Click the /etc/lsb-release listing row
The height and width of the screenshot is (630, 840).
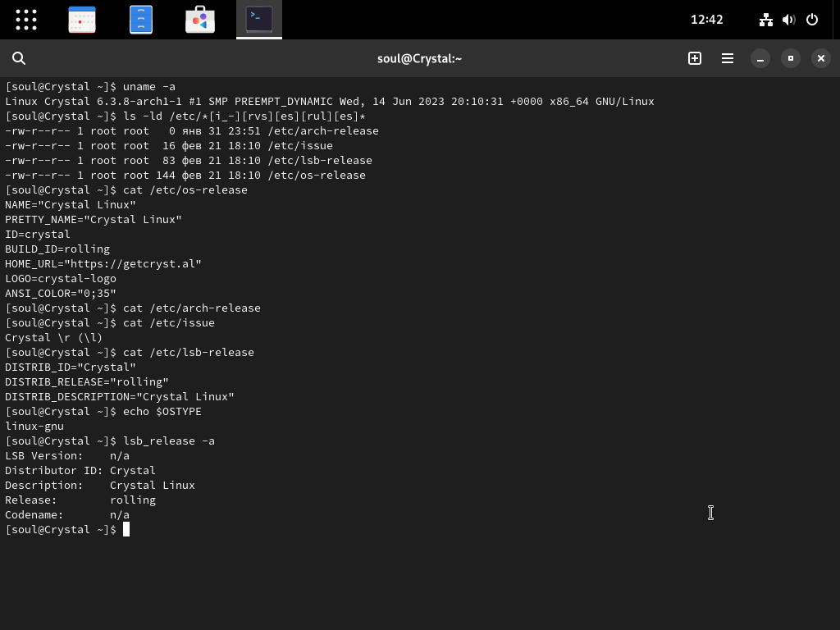(x=189, y=160)
